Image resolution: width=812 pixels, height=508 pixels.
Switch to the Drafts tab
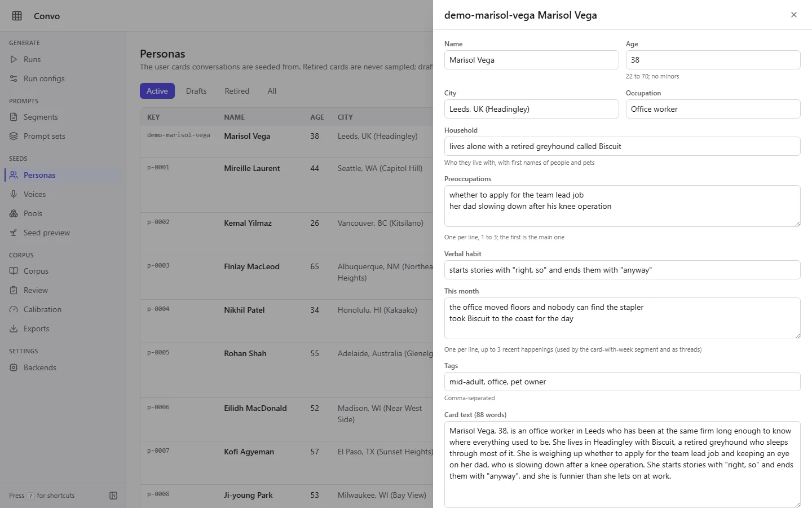[196, 91]
